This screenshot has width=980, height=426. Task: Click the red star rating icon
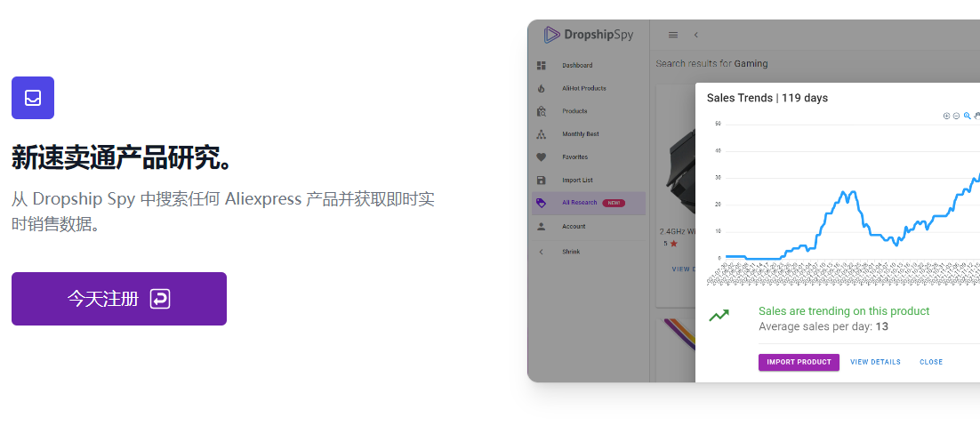click(x=674, y=244)
